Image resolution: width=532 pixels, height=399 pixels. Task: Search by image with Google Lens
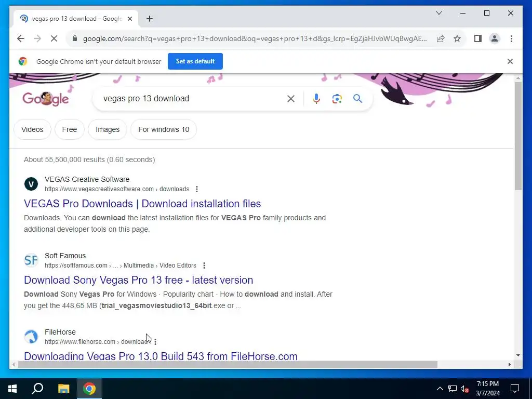coord(337,99)
